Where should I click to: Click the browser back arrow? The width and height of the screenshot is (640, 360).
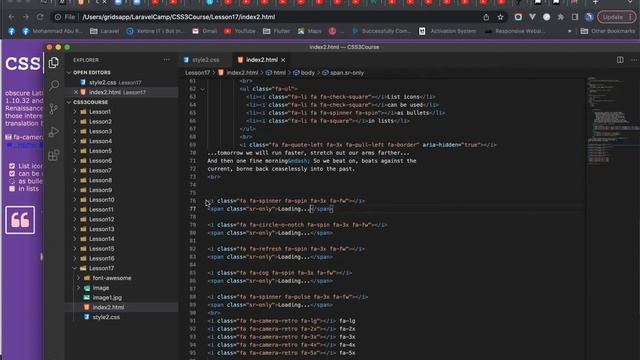click(11, 17)
